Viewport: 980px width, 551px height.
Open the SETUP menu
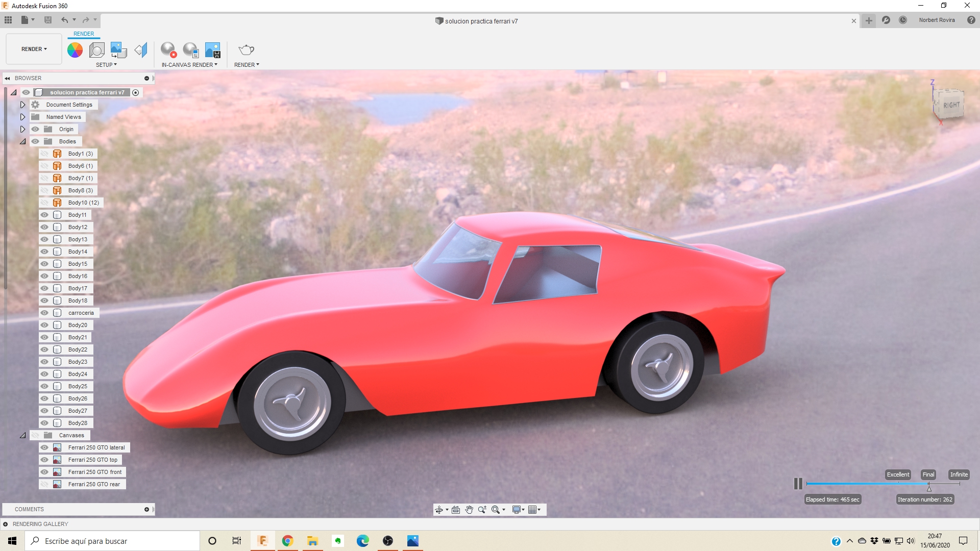106,65
